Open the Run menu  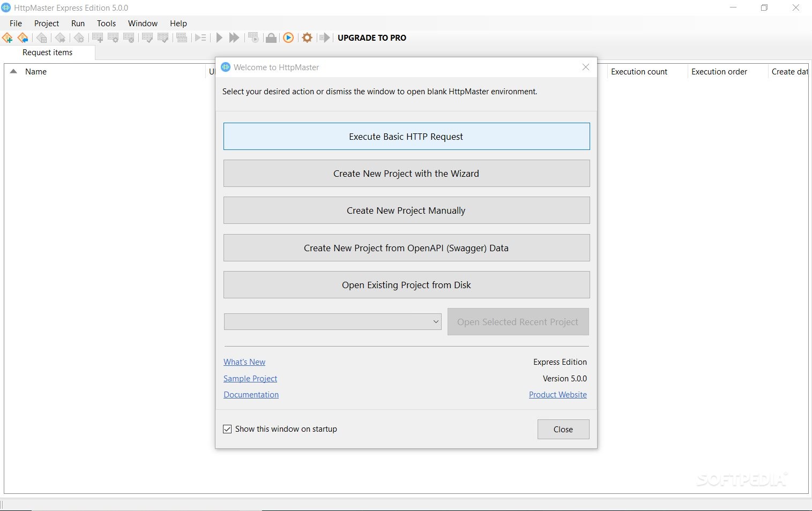78,23
